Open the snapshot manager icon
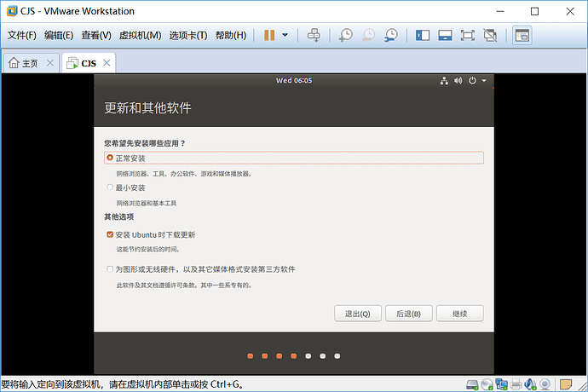The image size is (588, 392). pyautogui.click(x=391, y=35)
